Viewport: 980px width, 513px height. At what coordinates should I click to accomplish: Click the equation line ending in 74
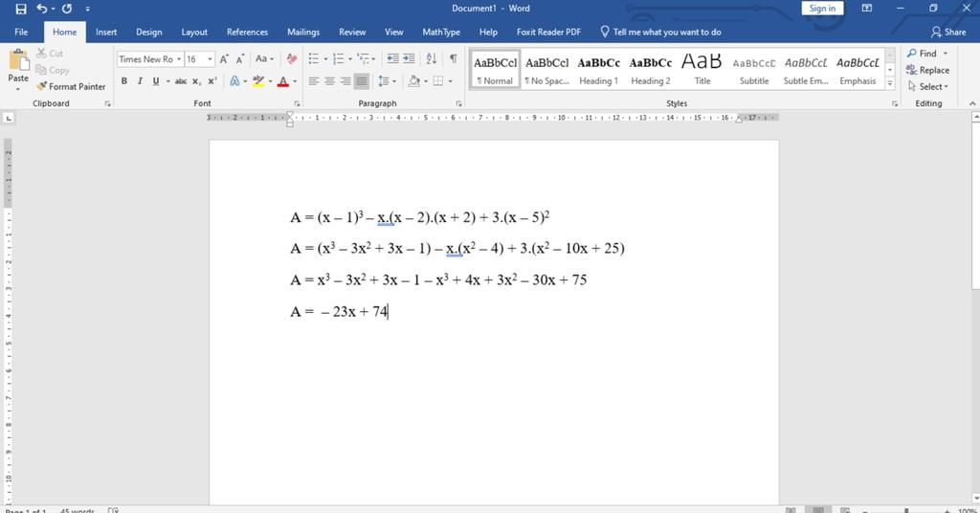[x=339, y=311]
